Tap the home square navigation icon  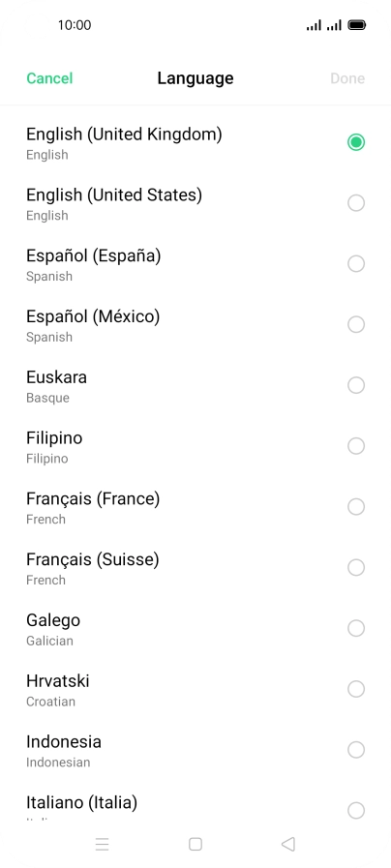pyautogui.click(x=195, y=844)
